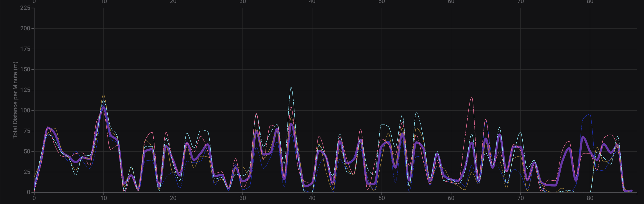Click the cyan dashed peak at minute 55

coord(416,113)
